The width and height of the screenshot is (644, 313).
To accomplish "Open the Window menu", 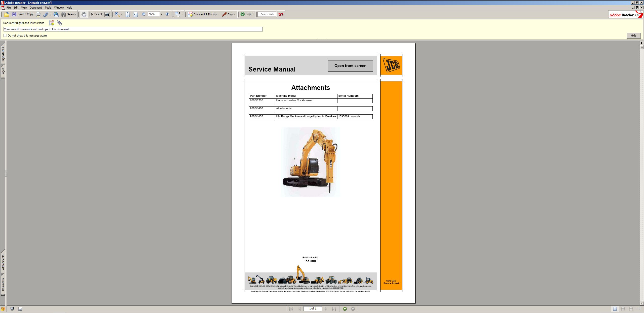I will coord(59,8).
